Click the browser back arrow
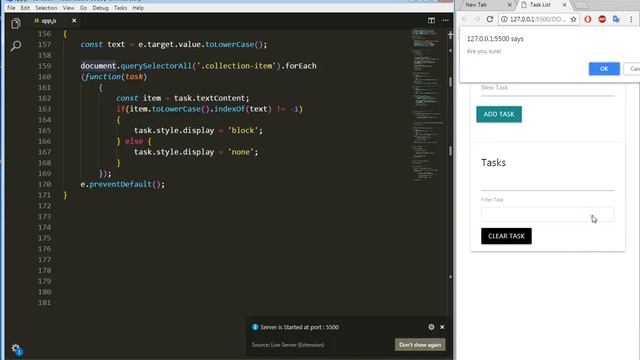The height and width of the screenshot is (360, 640). point(465,19)
